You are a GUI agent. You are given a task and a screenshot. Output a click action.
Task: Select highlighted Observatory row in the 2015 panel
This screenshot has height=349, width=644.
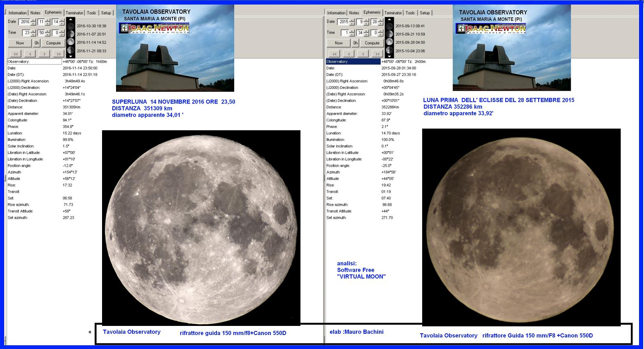coord(353,61)
